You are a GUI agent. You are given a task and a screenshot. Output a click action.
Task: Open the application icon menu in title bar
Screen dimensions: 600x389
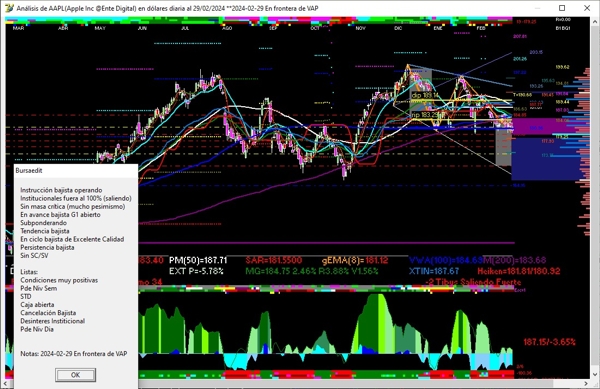coord(9,8)
